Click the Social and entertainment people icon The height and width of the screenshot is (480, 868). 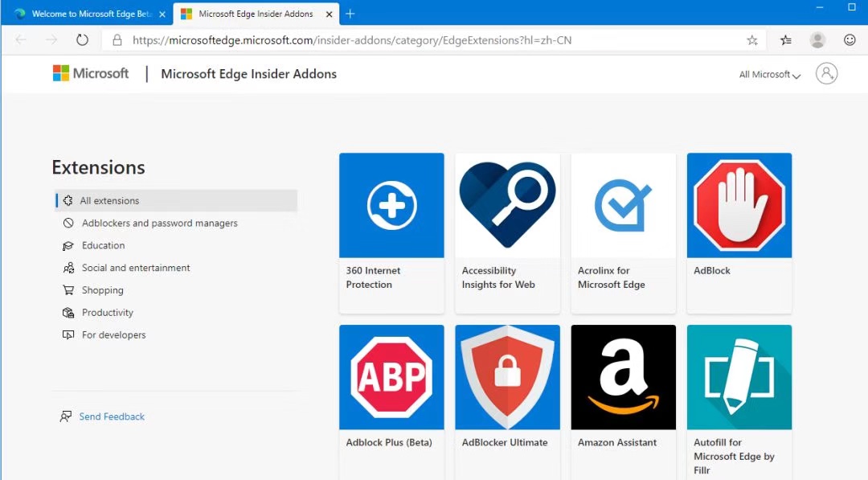68,268
